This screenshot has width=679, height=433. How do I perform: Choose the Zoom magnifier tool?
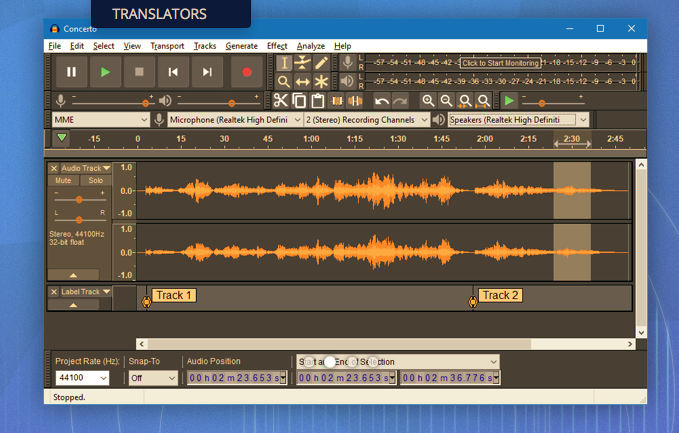[284, 81]
